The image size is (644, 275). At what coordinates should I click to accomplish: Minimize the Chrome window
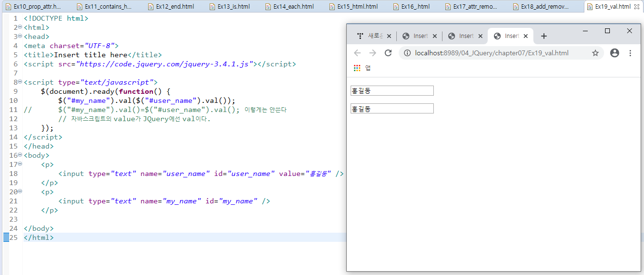585,31
